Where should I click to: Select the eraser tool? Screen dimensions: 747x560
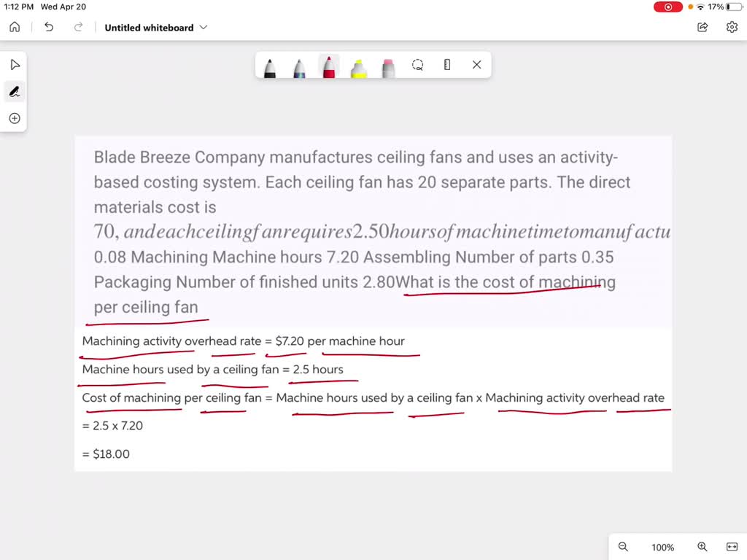click(388, 68)
